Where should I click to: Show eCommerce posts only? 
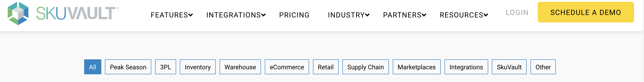[x=287, y=67]
